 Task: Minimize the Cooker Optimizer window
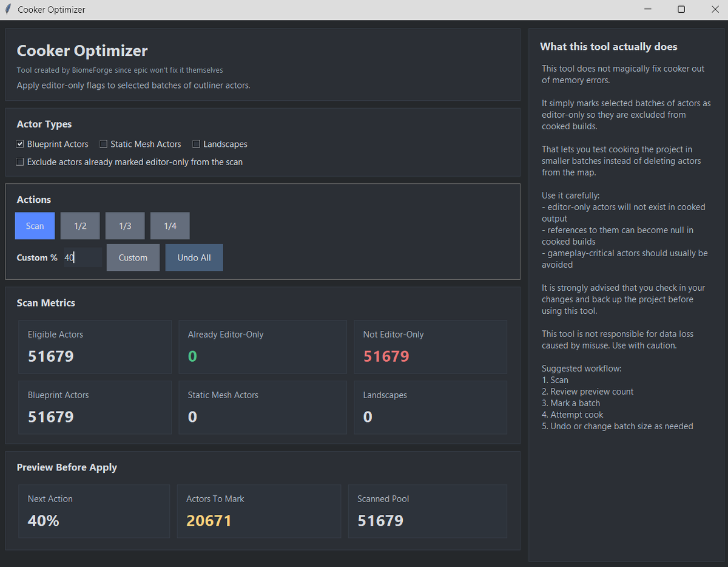(648, 10)
